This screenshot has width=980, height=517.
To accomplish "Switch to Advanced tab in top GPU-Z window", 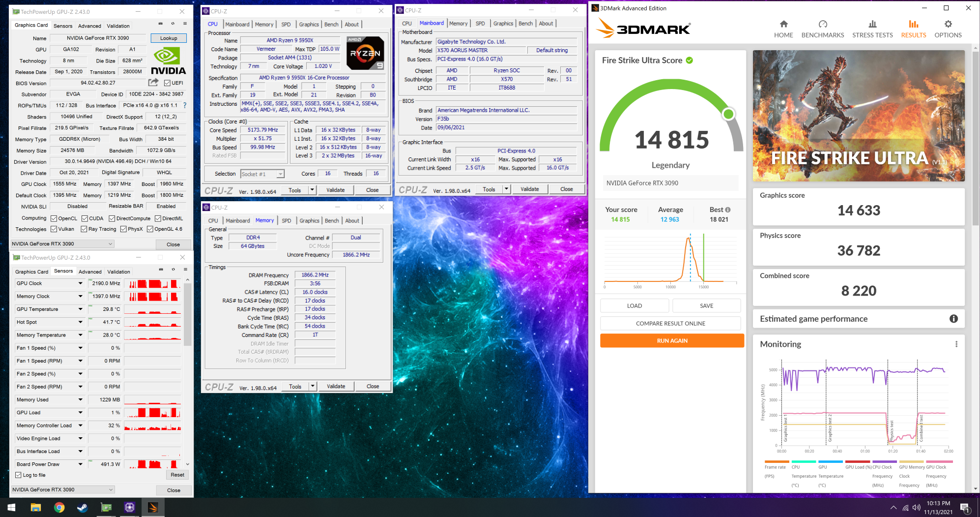I will [x=89, y=26].
